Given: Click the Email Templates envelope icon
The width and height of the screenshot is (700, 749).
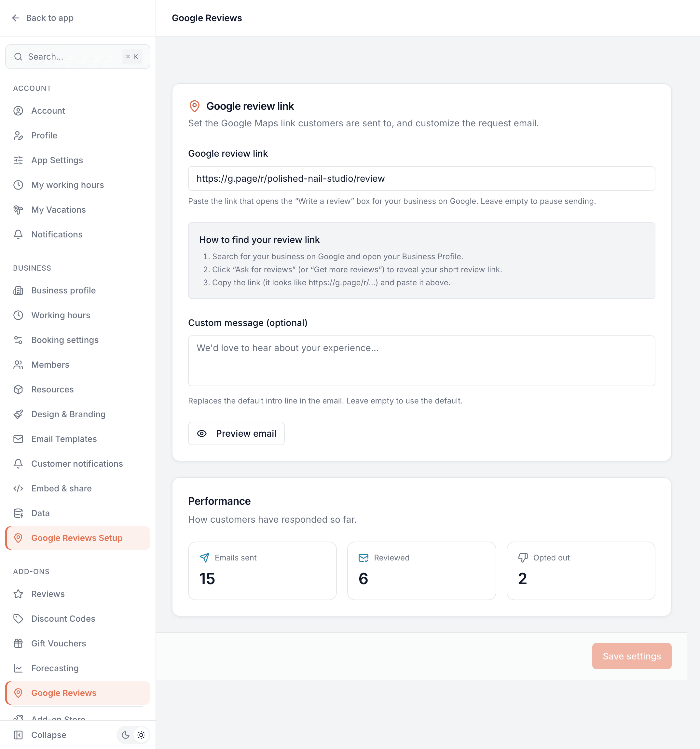Looking at the screenshot, I should tap(18, 439).
